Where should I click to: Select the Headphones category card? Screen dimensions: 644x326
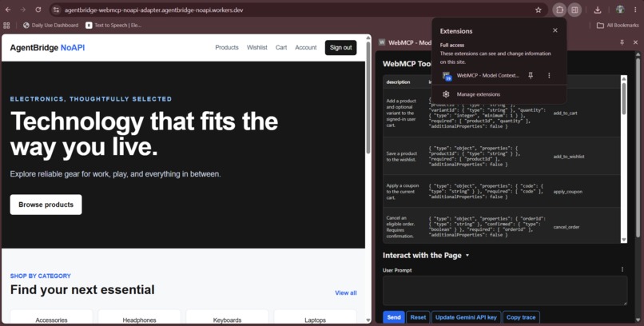[x=139, y=318]
